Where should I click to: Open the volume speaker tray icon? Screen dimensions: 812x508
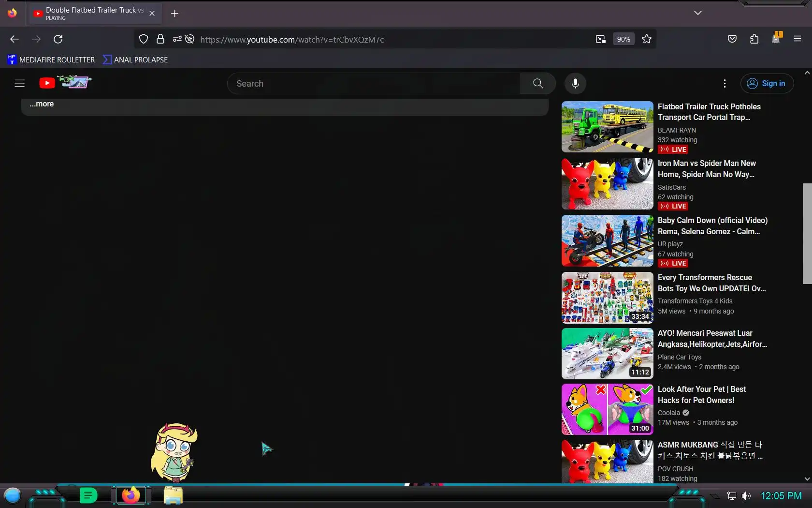click(x=746, y=496)
